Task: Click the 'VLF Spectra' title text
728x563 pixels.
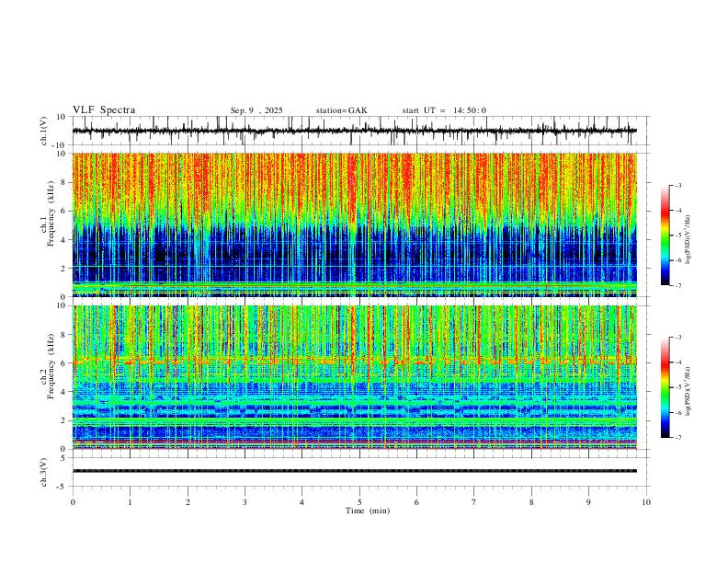Action: [104, 110]
